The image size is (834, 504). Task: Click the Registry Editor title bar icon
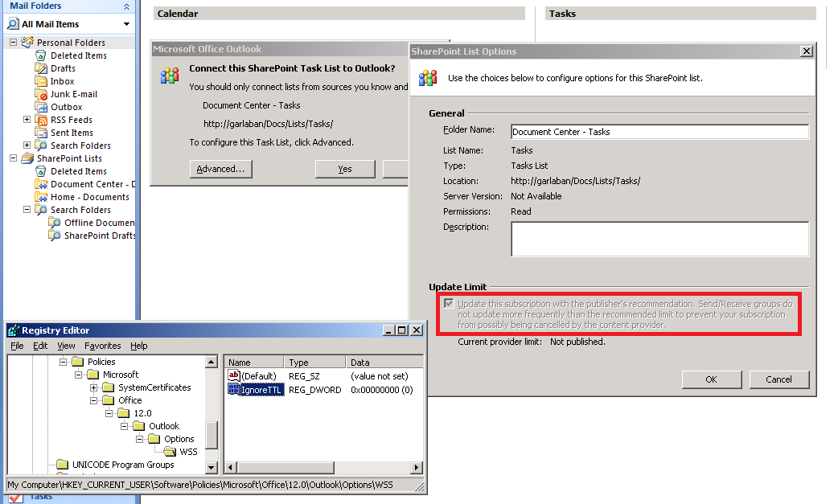point(14,330)
